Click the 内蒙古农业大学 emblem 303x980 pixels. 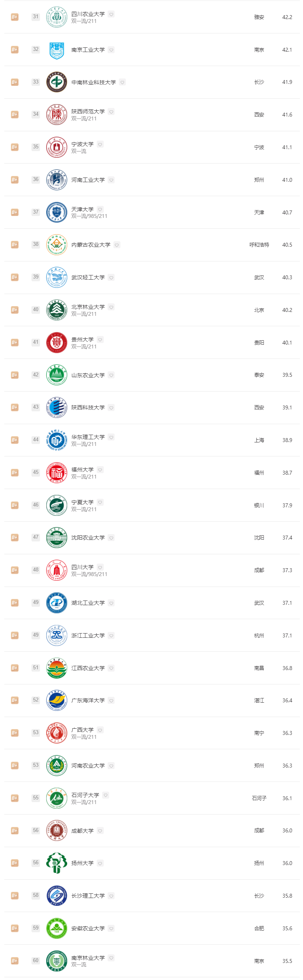pos(56,245)
